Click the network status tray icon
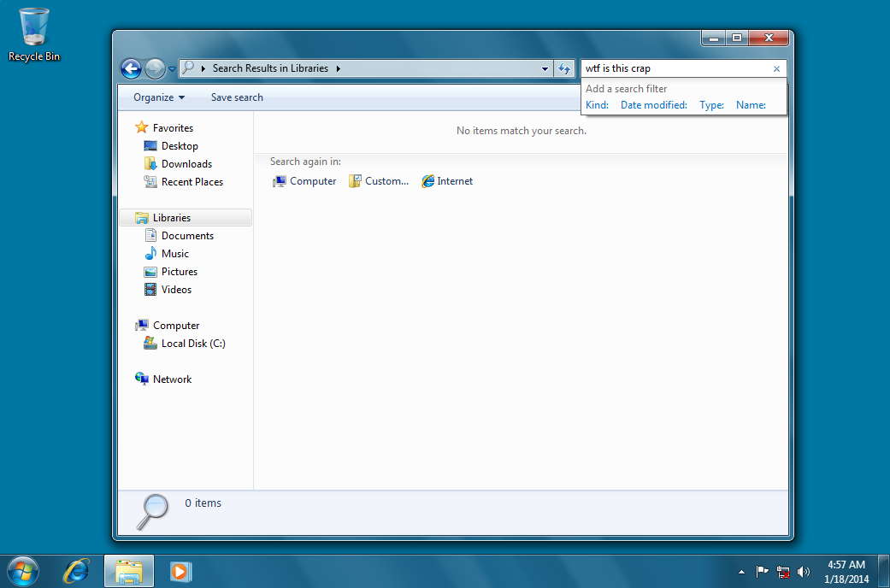 coord(783,572)
